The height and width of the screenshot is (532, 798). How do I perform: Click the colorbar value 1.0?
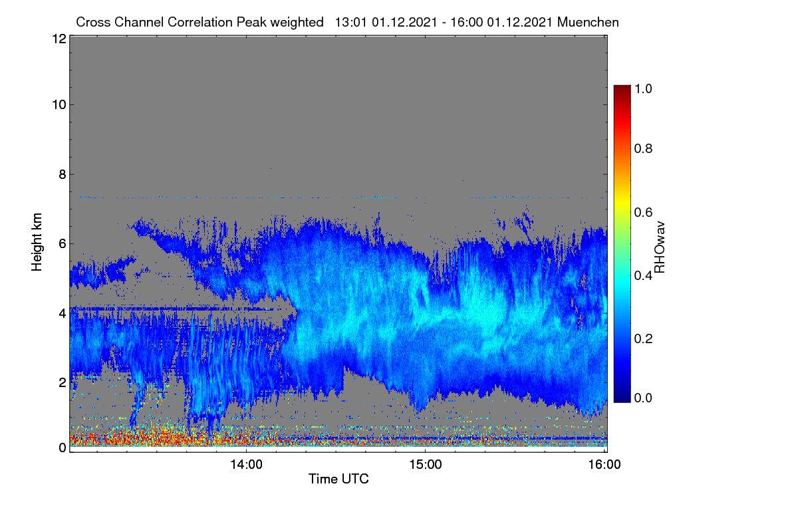pyautogui.click(x=644, y=88)
